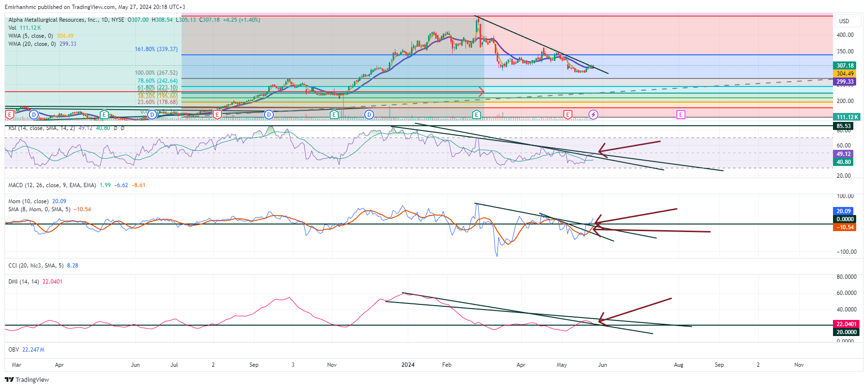The image size is (868, 388).
Task: Select the Vol 111.12K indicator legend
Action: pyautogui.click(x=25, y=28)
